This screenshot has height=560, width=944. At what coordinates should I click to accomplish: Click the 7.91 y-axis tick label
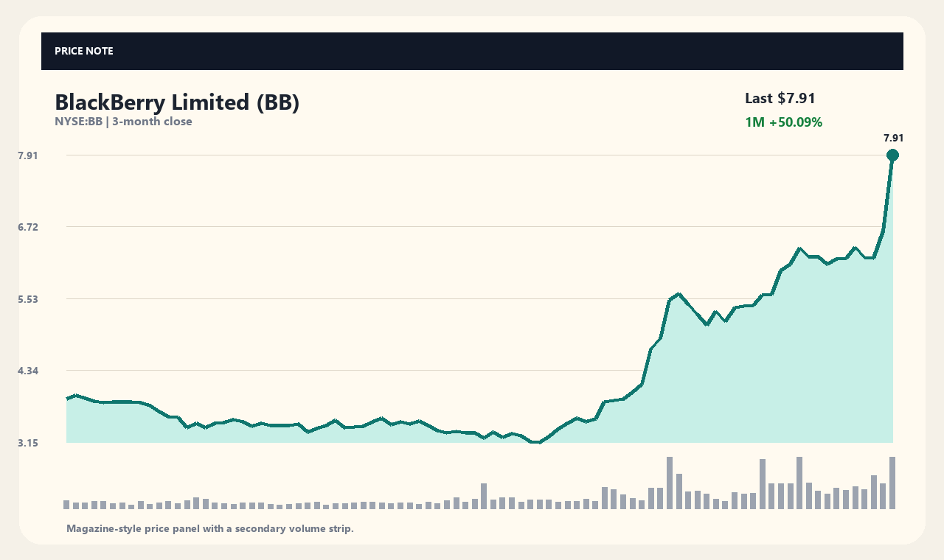point(27,155)
